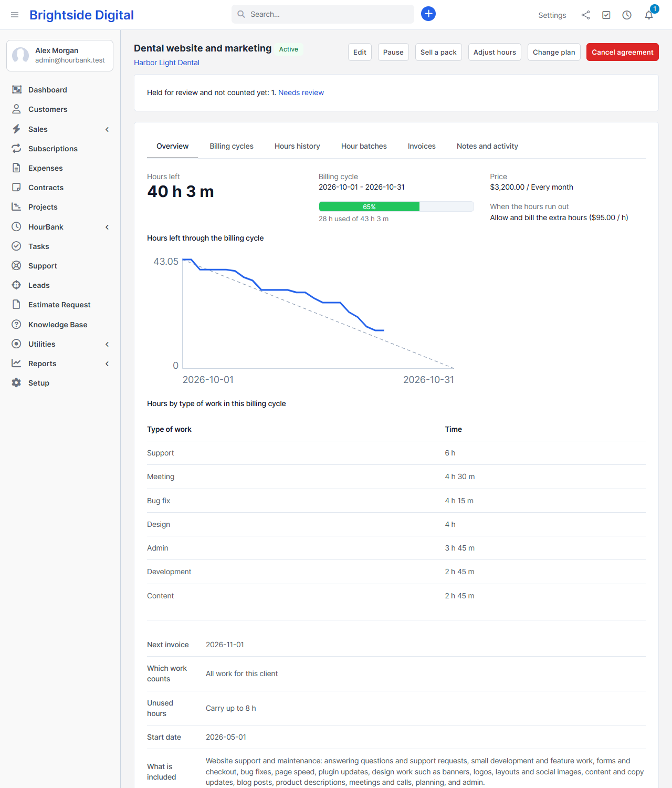Image resolution: width=672 pixels, height=788 pixels.
Task: Click the Adjust hours button
Action: (495, 52)
